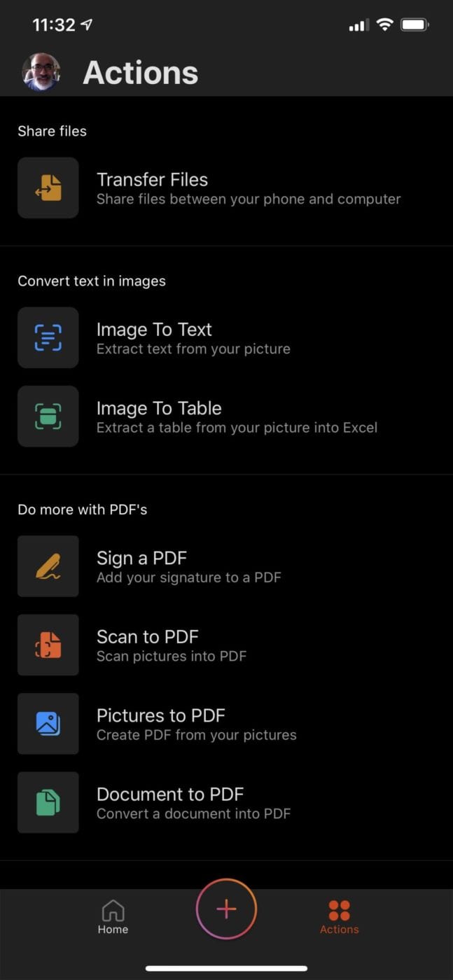
Task: Open the profile picture avatar
Action: 41,72
